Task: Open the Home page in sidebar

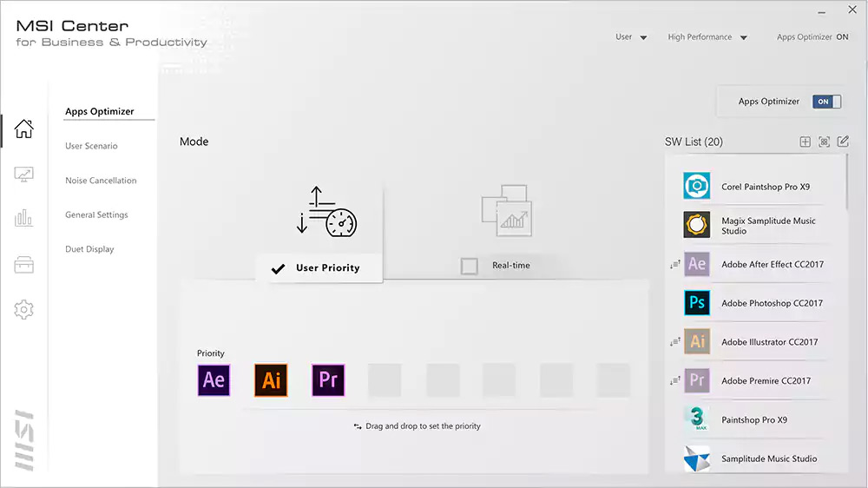Action: [24, 129]
